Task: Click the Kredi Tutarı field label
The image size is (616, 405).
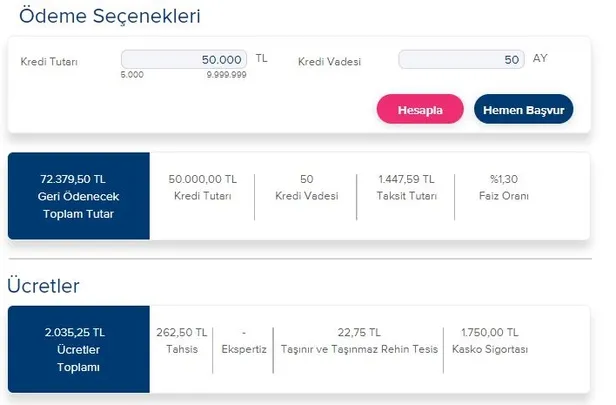Action: (49, 62)
